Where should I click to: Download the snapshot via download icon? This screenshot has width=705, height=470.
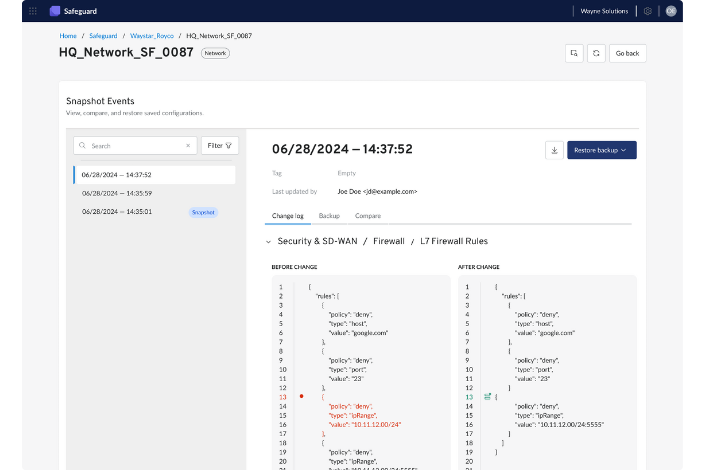pos(554,150)
